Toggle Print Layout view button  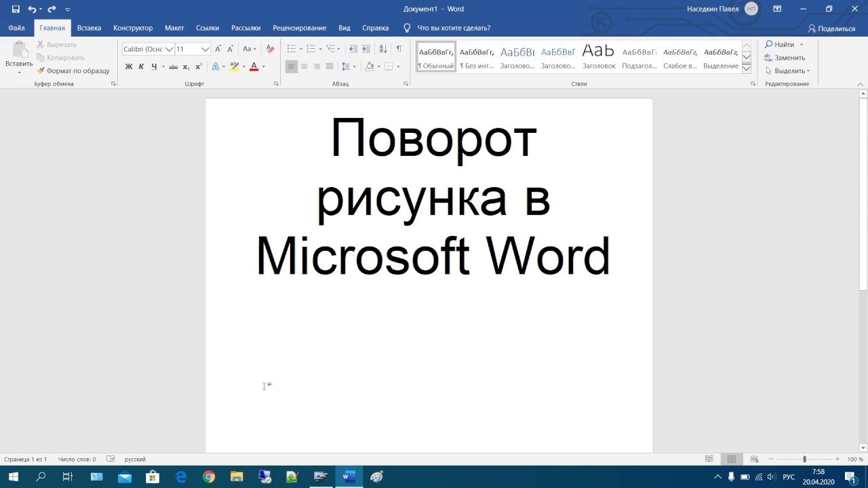tap(731, 459)
